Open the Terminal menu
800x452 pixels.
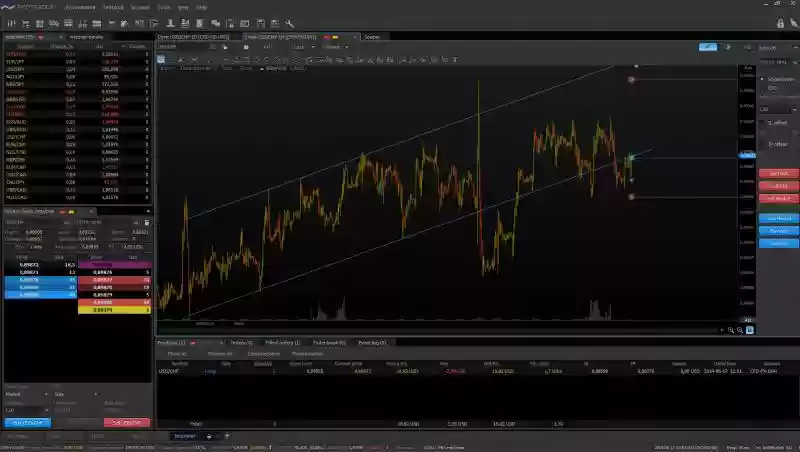click(x=113, y=7)
